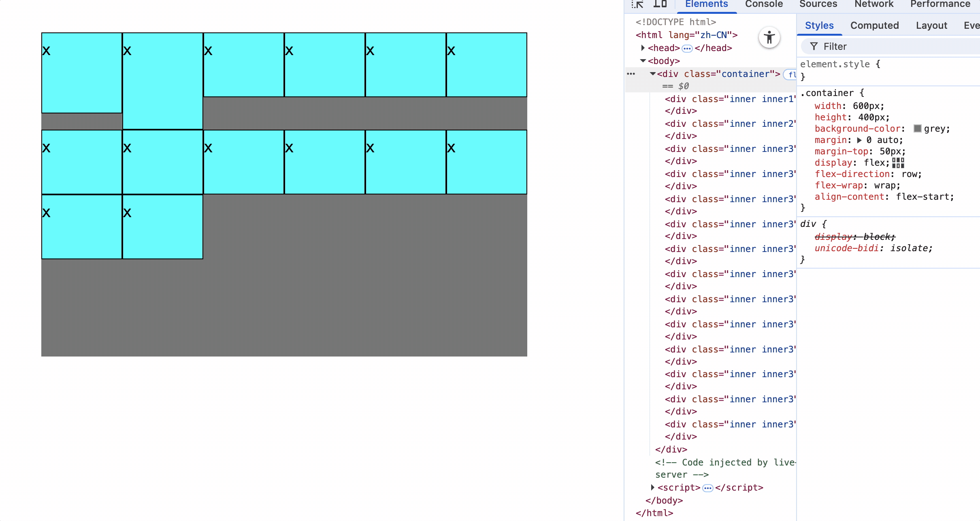Activate the inspect element picker icon

[x=637, y=4]
